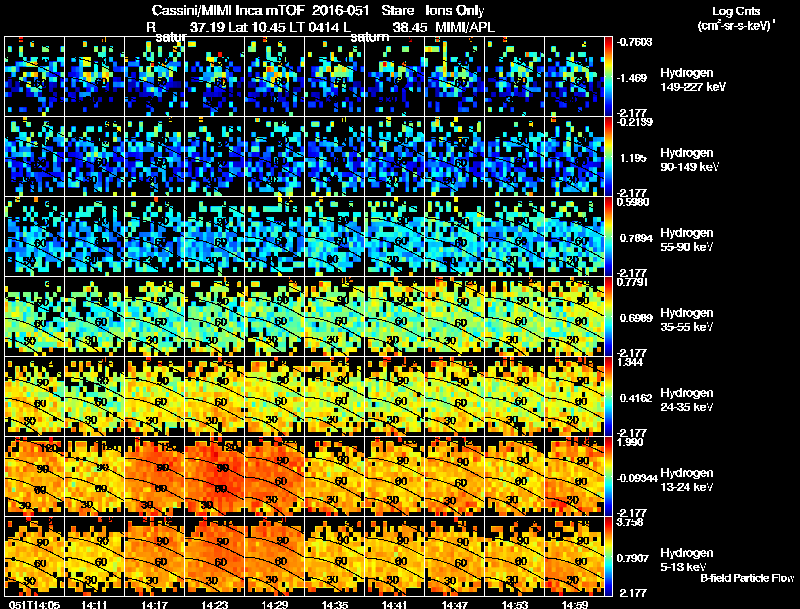Click the '14:41' time axis label
Viewport: 800px width, 609px height.
pyautogui.click(x=394, y=604)
